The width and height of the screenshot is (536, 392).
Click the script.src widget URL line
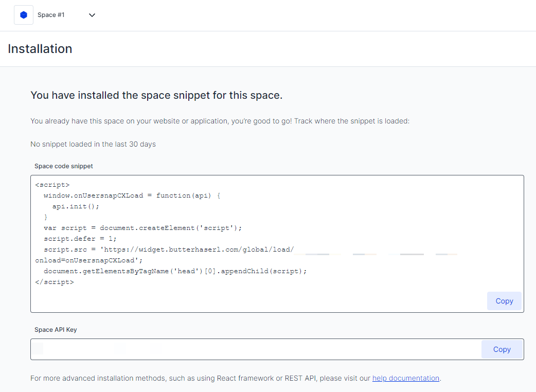pyautogui.click(x=169, y=250)
